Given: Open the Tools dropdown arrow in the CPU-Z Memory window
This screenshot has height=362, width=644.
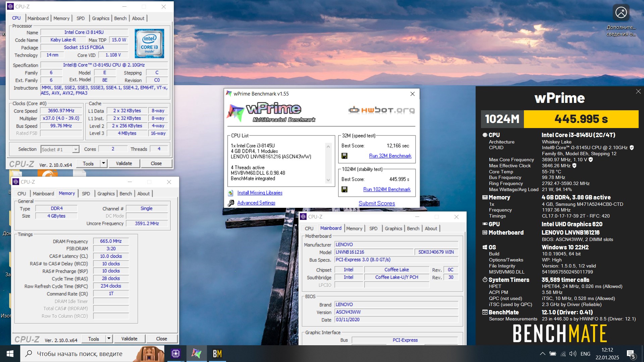Looking at the screenshot, I should 109,339.
